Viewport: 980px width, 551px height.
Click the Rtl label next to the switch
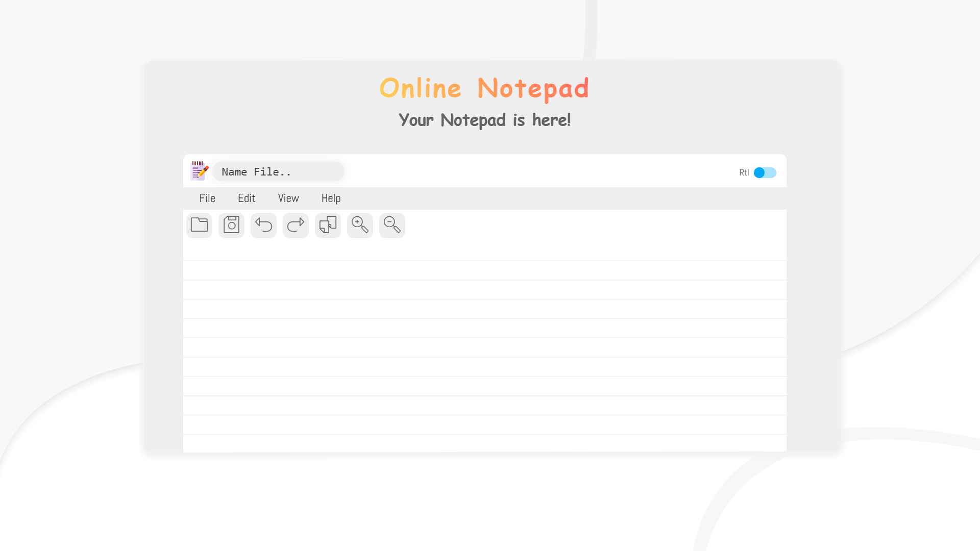[743, 173]
